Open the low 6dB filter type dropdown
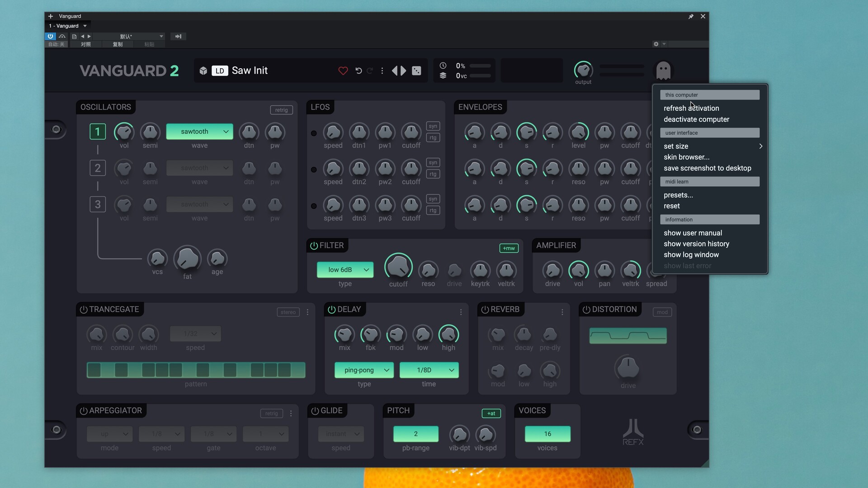868x488 pixels. [x=345, y=270]
